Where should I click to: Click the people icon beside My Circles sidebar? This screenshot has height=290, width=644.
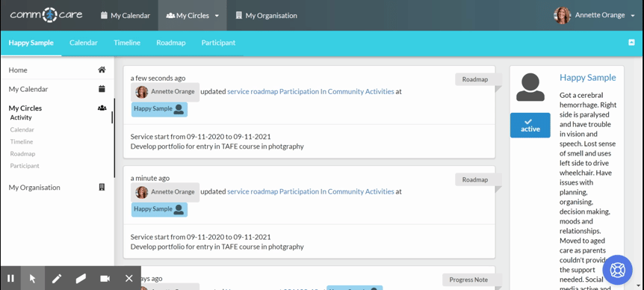click(102, 108)
